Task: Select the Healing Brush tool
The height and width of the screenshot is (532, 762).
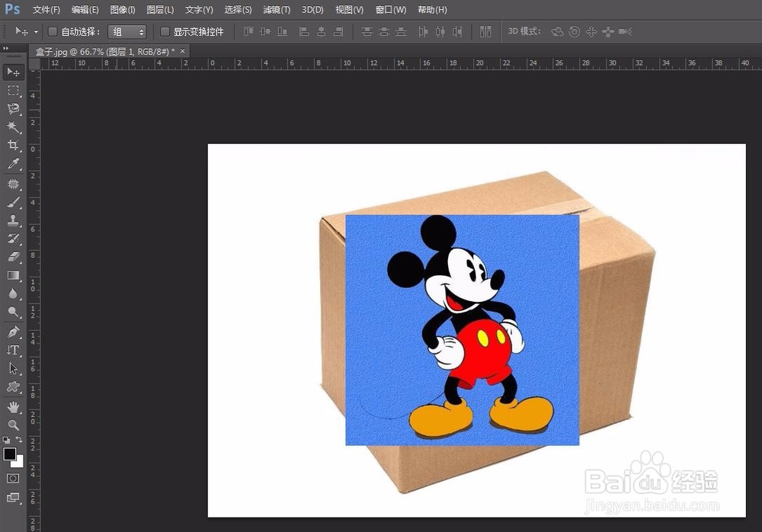Action: [13, 184]
